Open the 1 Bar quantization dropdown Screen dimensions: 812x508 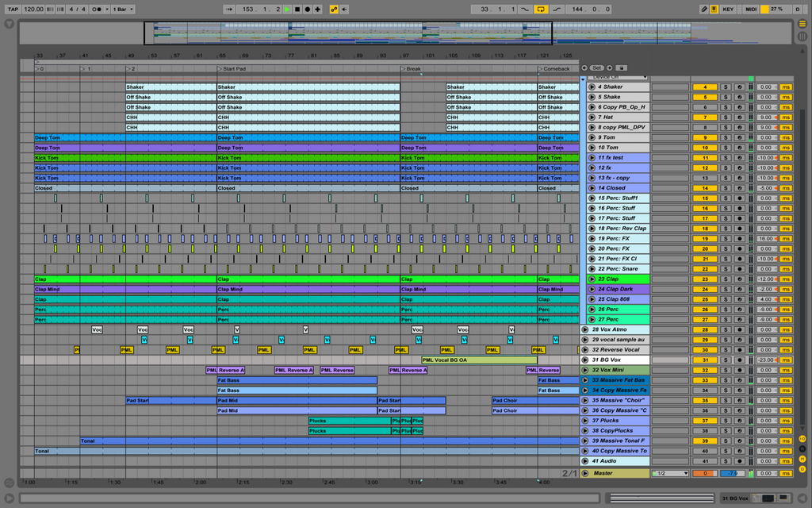coord(122,9)
